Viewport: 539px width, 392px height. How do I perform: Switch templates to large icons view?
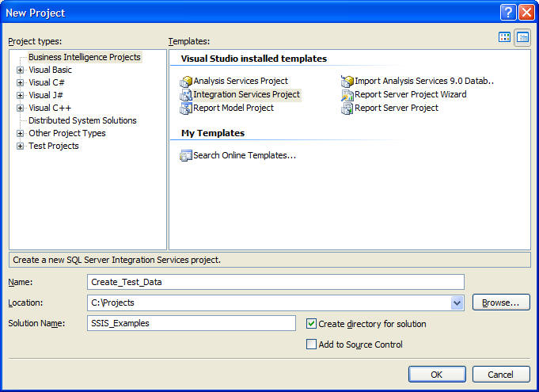tap(504, 37)
